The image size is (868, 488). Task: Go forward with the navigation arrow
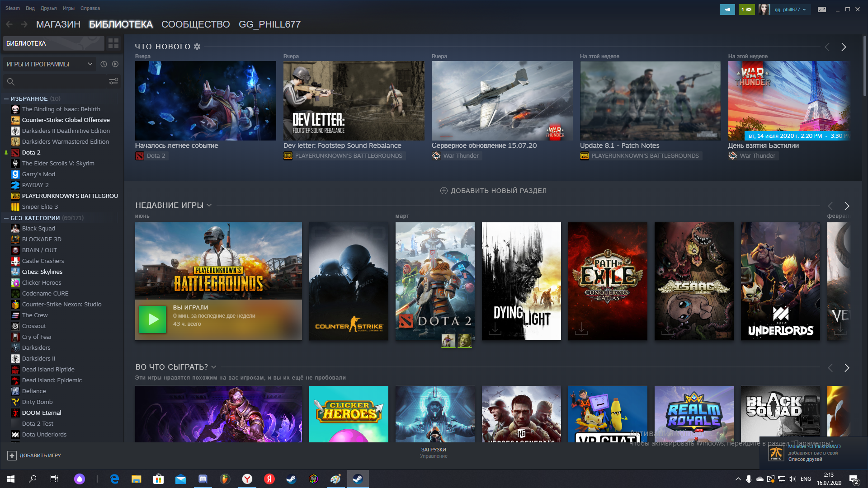click(x=24, y=24)
